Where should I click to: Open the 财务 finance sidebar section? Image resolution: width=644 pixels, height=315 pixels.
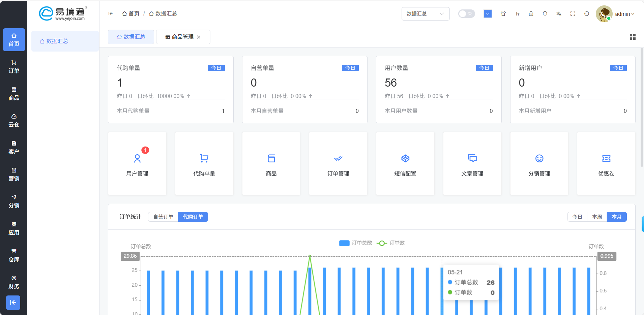pyautogui.click(x=14, y=282)
